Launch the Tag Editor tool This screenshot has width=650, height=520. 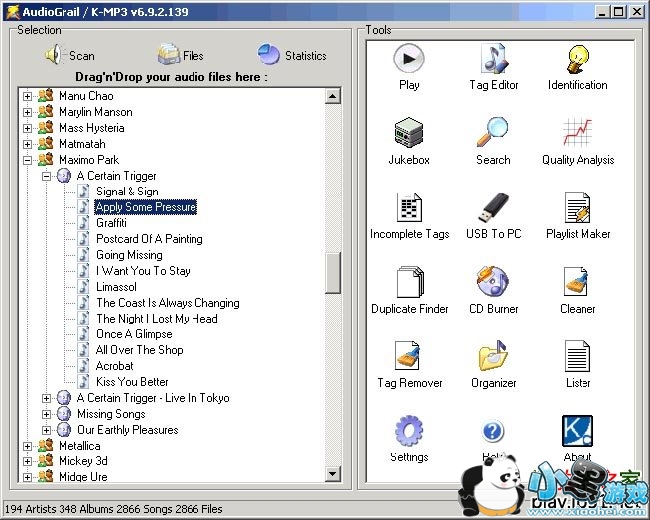tap(493, 66)
